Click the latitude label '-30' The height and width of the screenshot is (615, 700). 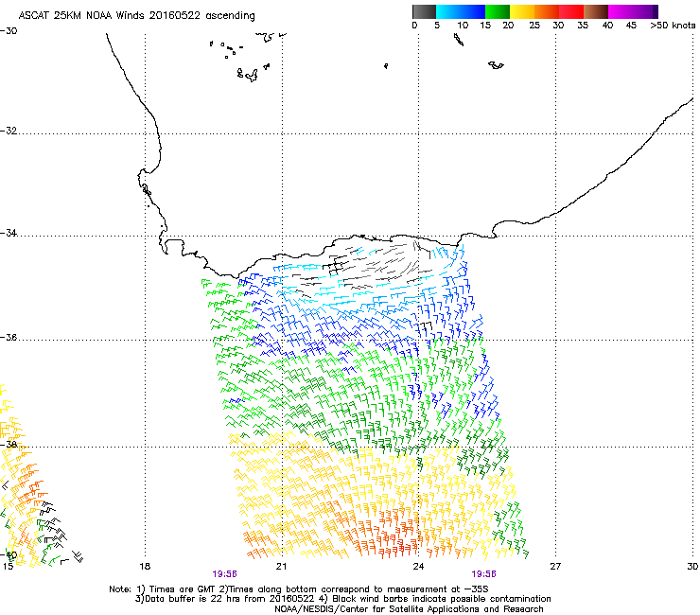pos(9,31)
